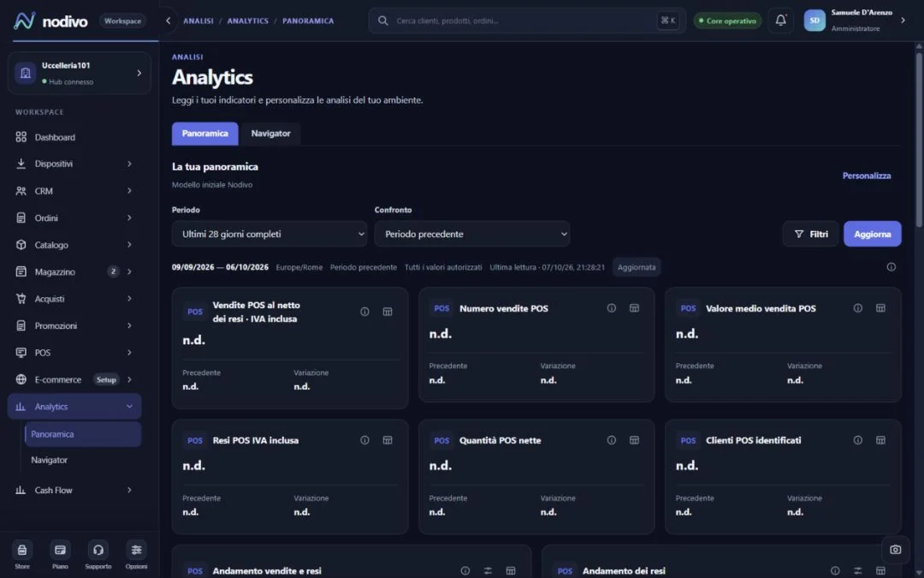Image resolution: width=924 pixels, height=578 pixels.
Task: Open table view for Clienti POS identificati
Action: [880, 441]
